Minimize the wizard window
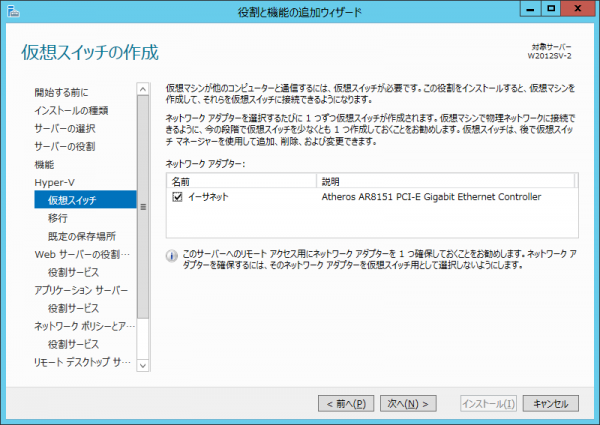The image size is (600, 425). [522, 11]
